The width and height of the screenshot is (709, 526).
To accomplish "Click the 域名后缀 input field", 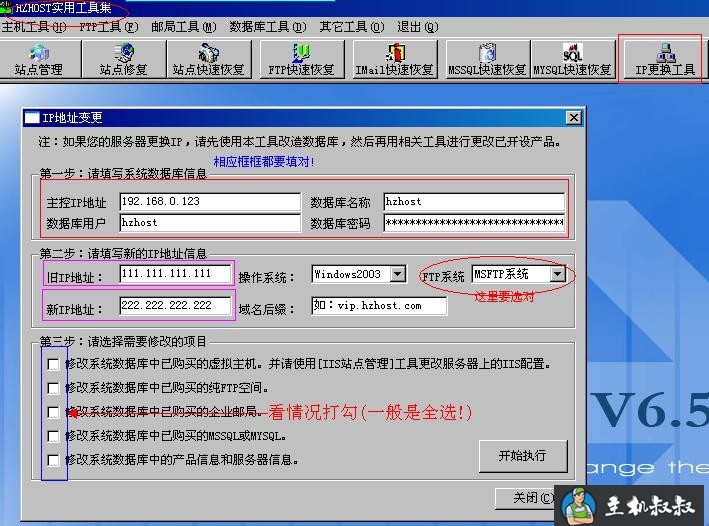I will 379,306.
